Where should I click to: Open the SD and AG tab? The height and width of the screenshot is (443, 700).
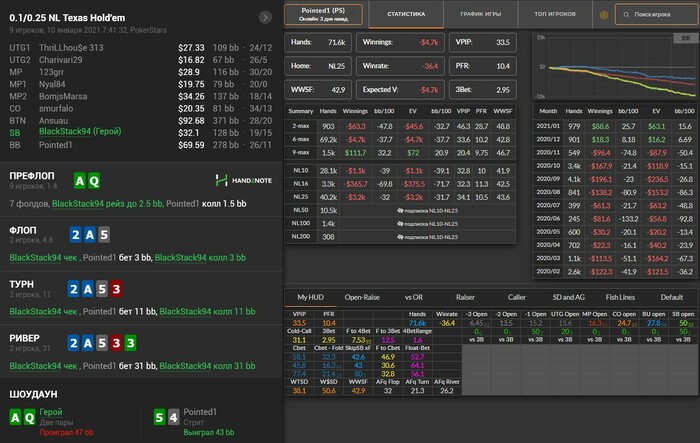[x=568, y=297]
